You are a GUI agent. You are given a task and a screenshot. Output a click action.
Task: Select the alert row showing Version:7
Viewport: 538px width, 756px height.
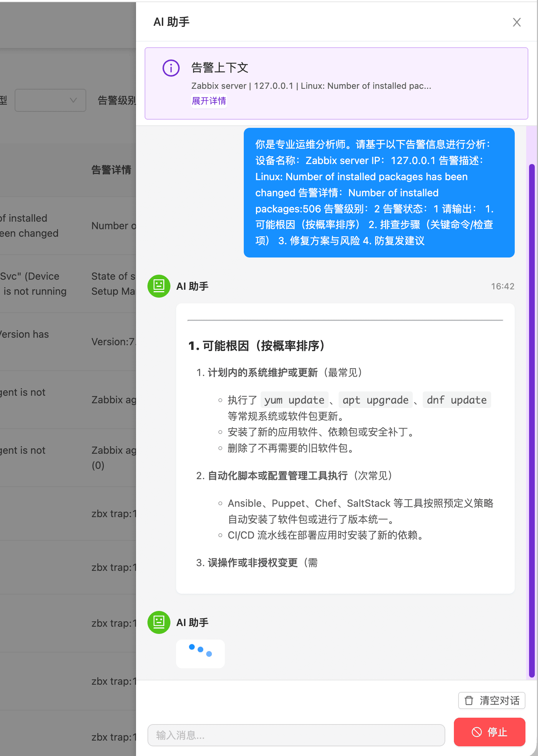tap(68, 342)
